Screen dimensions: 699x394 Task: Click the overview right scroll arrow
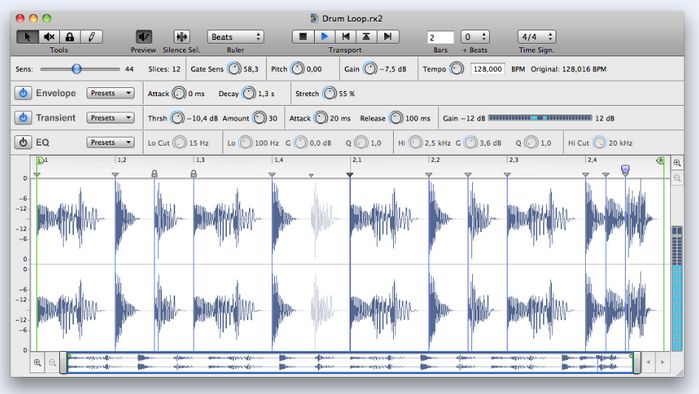pyautogui.click(x=662, y=362)
